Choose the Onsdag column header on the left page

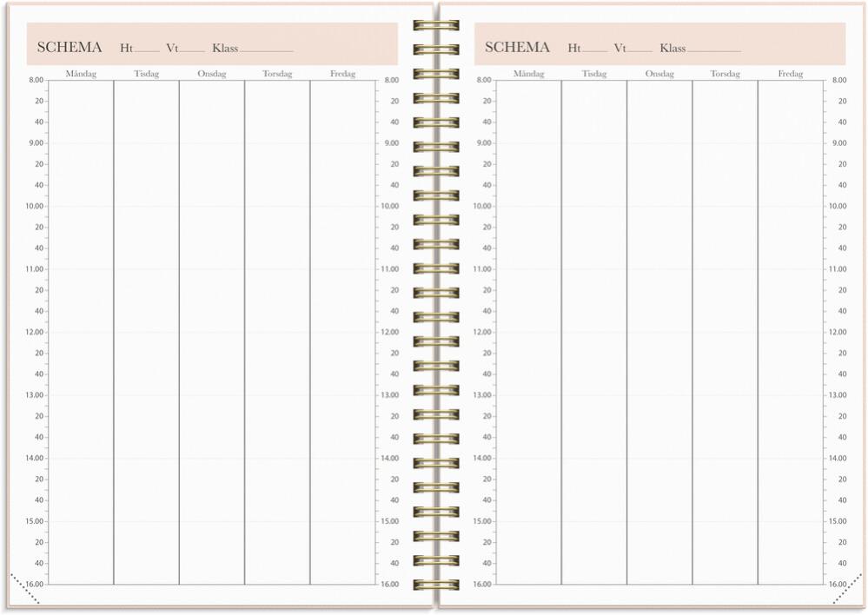pos(211,74)
